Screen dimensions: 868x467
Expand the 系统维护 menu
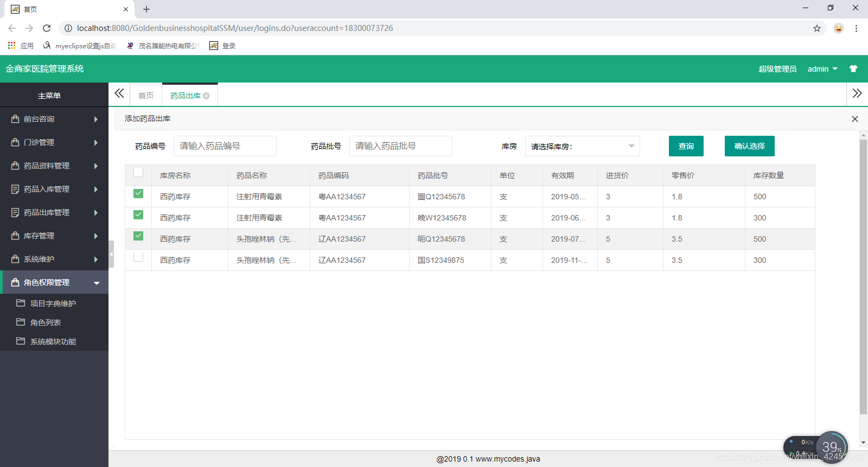coord(96,259)
